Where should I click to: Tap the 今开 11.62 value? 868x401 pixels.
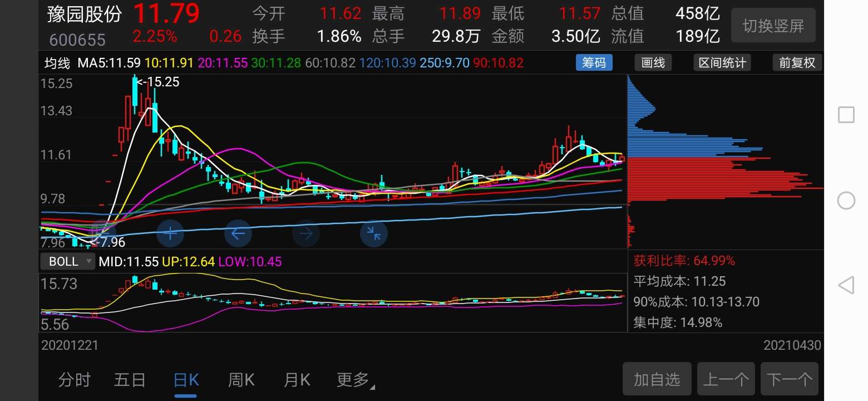tap(341, 13)
